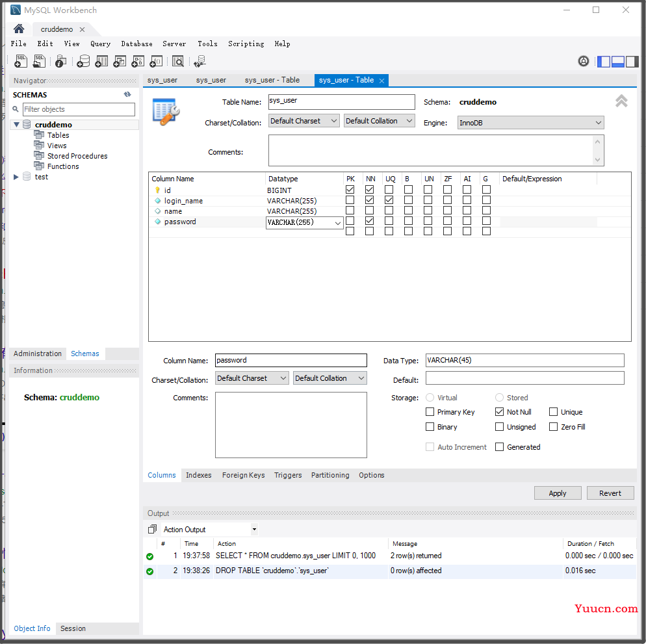The height and width of the screenshot is (644, 646).
Task: Enable the Zero Fill checkbox
Action: (x=553, y=426)
